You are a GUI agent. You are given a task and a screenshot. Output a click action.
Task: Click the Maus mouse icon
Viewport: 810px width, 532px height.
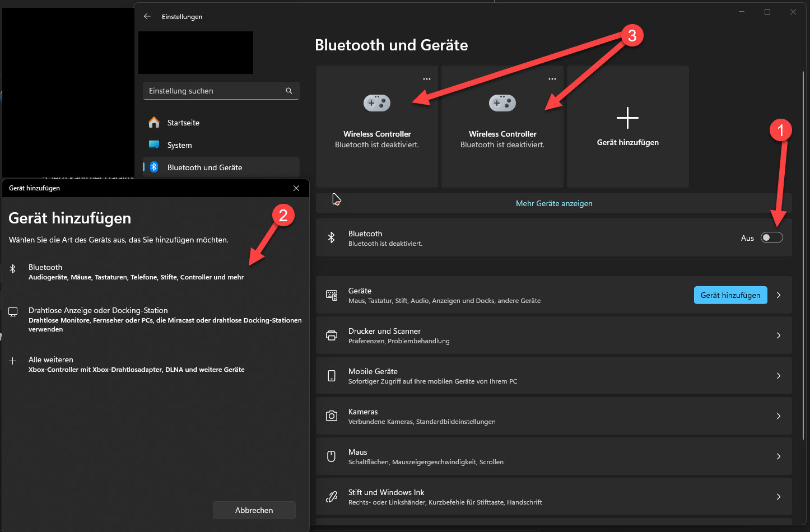click(332, 456)
